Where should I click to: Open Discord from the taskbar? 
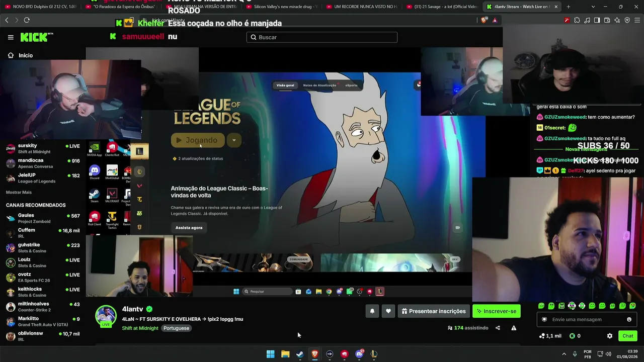pos(359,354)
